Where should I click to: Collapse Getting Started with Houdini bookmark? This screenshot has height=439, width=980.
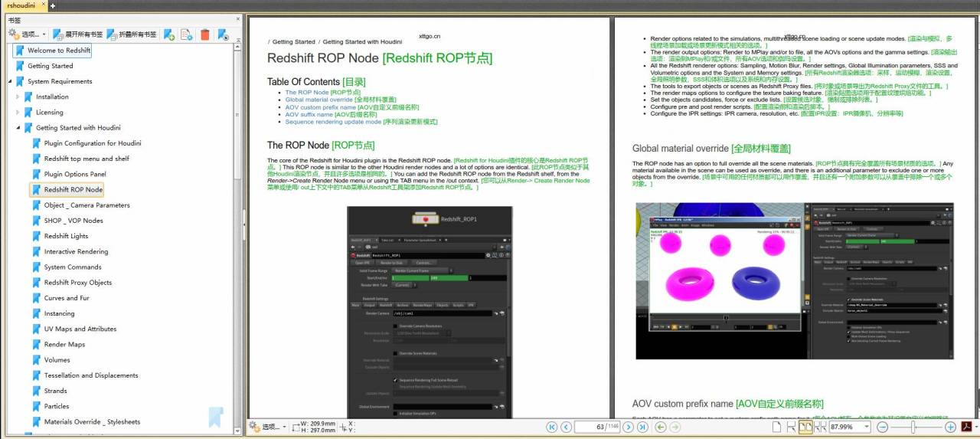click(x=18, y=128)
